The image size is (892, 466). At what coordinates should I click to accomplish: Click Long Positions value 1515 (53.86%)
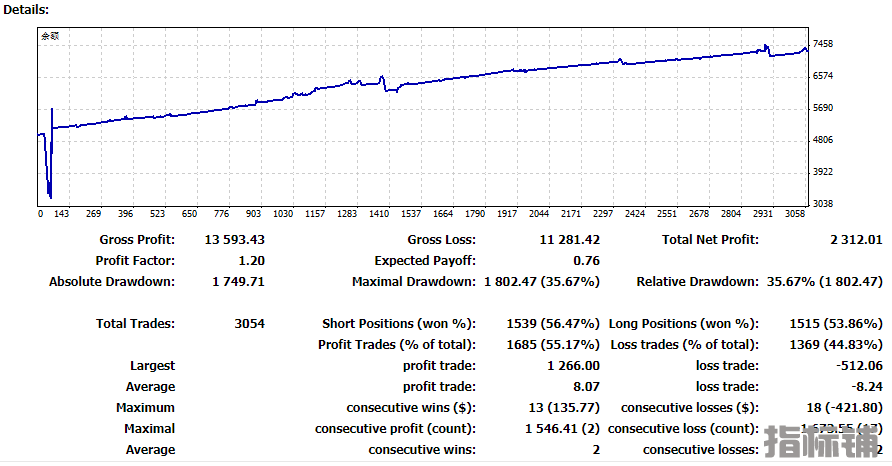coord(836,324)
